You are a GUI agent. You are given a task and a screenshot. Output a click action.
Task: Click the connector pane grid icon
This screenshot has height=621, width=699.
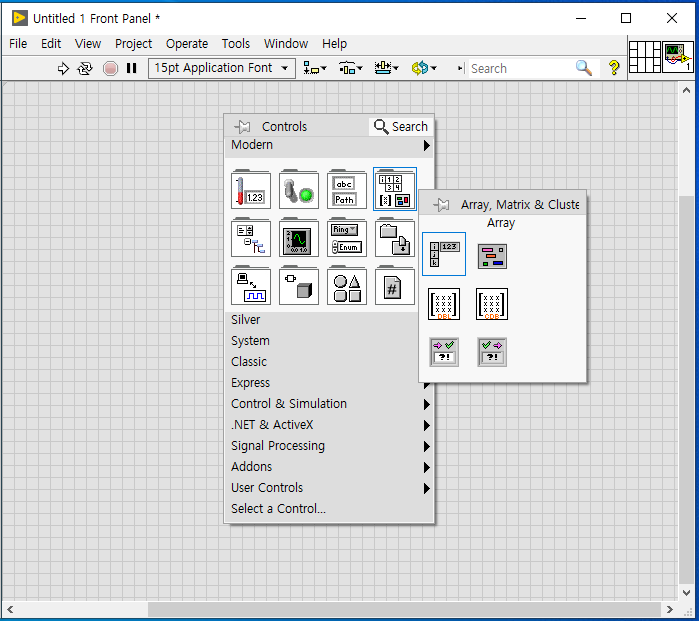pos(645,57)
